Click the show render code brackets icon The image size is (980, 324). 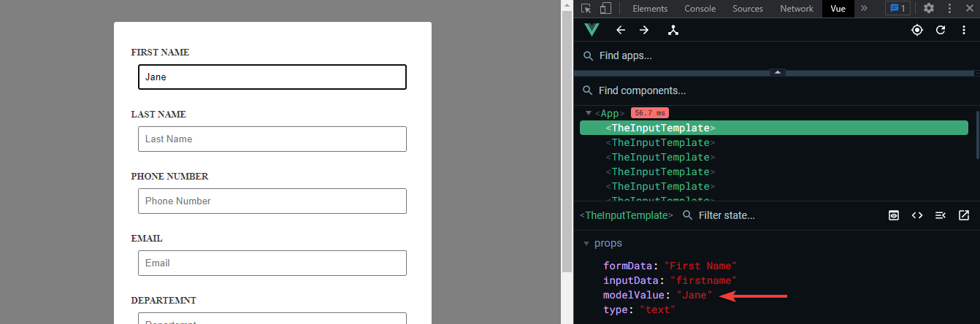[917, 215]
